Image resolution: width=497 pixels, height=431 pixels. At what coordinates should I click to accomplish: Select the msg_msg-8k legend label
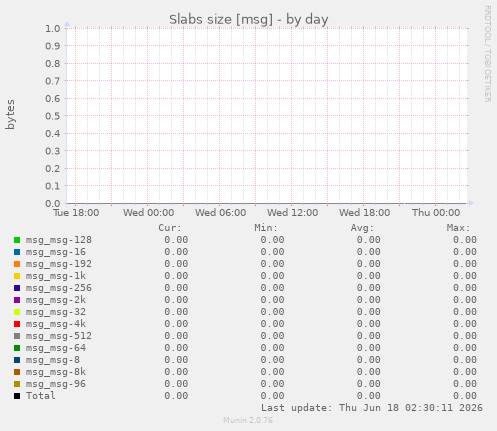pyautogui.click(x=56, y=372)
